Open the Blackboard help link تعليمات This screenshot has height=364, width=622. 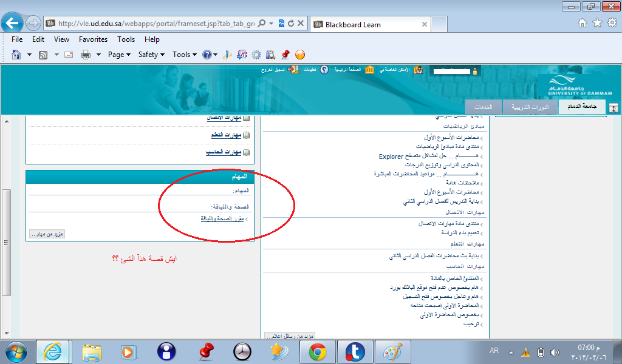tap(310, 70)
